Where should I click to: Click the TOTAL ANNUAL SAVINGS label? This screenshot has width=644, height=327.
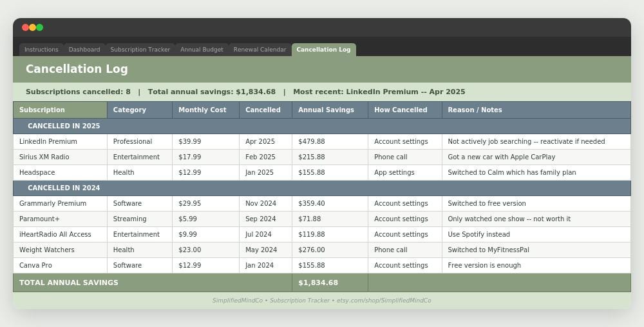pos(69,282)
